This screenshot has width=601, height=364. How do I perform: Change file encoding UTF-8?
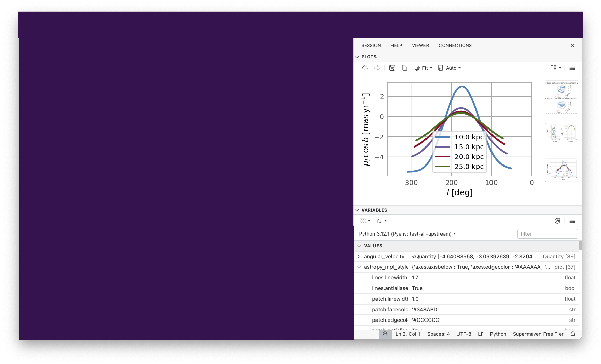click(464, 334)
